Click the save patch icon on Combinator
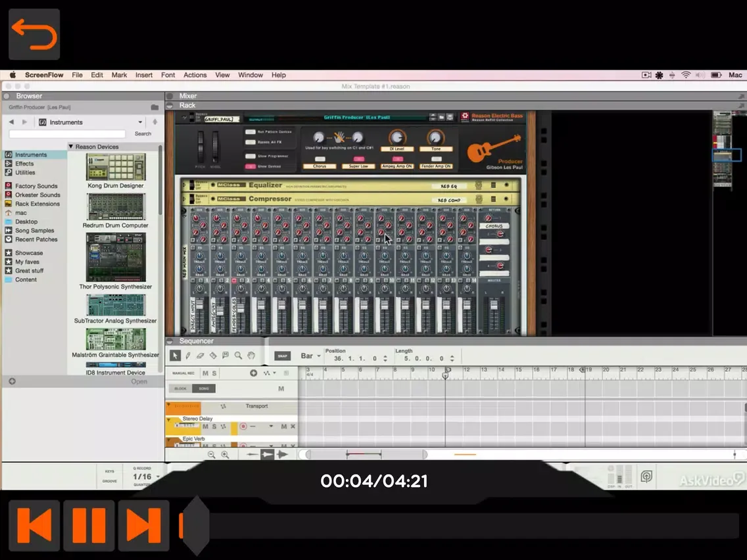747x560 pixels. (449, 117)
